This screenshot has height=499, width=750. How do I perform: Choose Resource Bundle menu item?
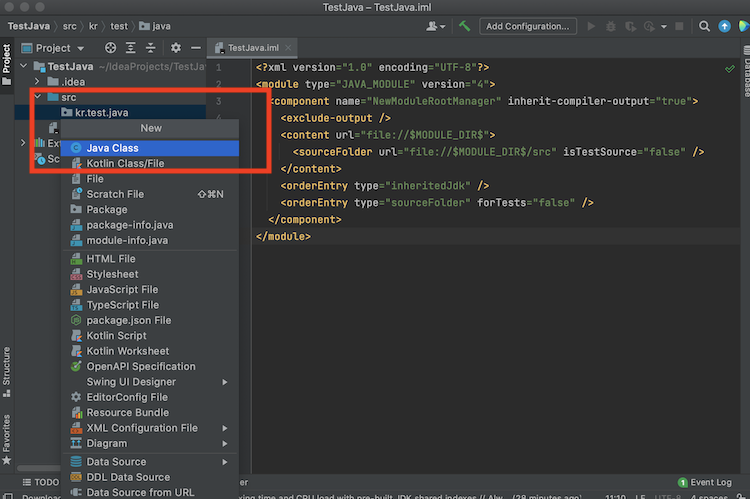click(x=150, y=412)
